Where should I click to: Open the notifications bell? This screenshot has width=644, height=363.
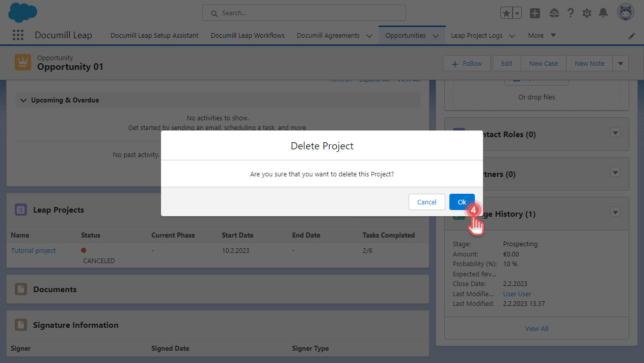point(603,13)
